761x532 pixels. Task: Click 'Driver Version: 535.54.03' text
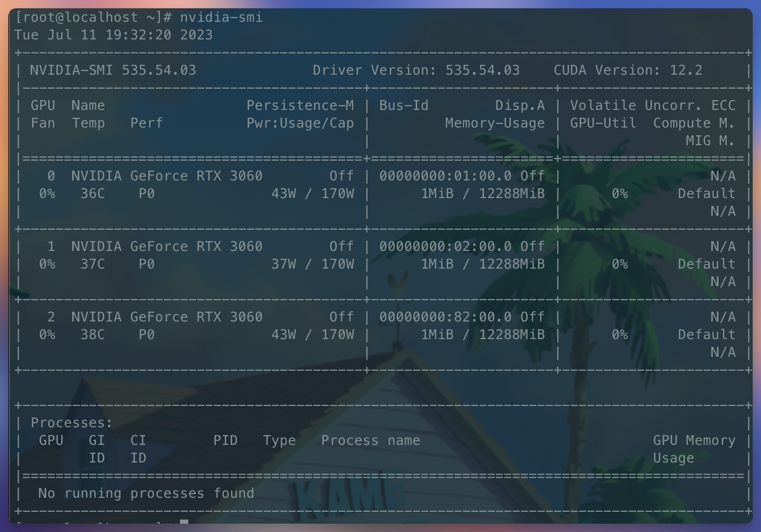click(x=416, y=70)
